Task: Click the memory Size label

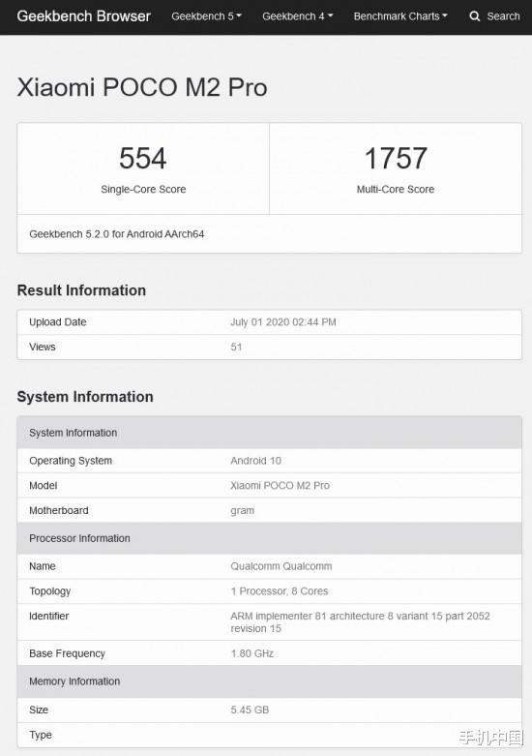Action: pos(39,710)
